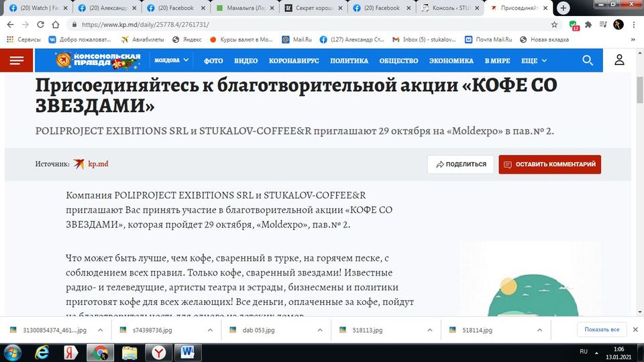Open the Windows Start button

(12, 353)
